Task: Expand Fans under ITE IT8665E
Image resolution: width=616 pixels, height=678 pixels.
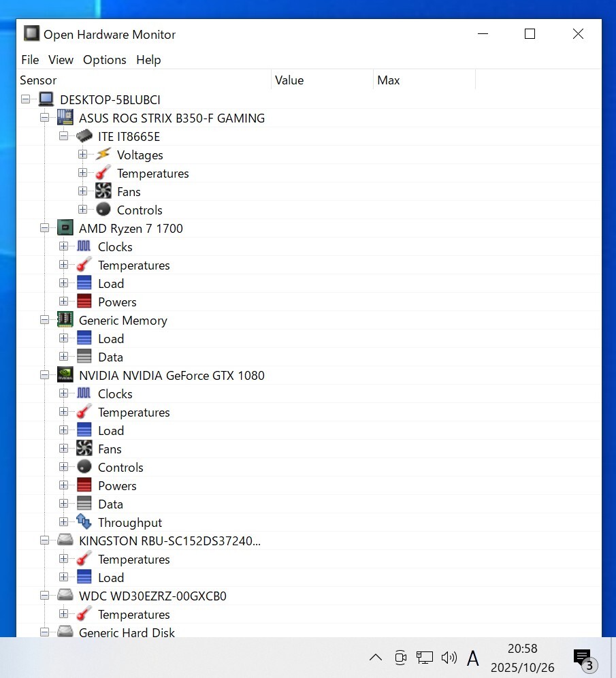Action: point(82,191)
